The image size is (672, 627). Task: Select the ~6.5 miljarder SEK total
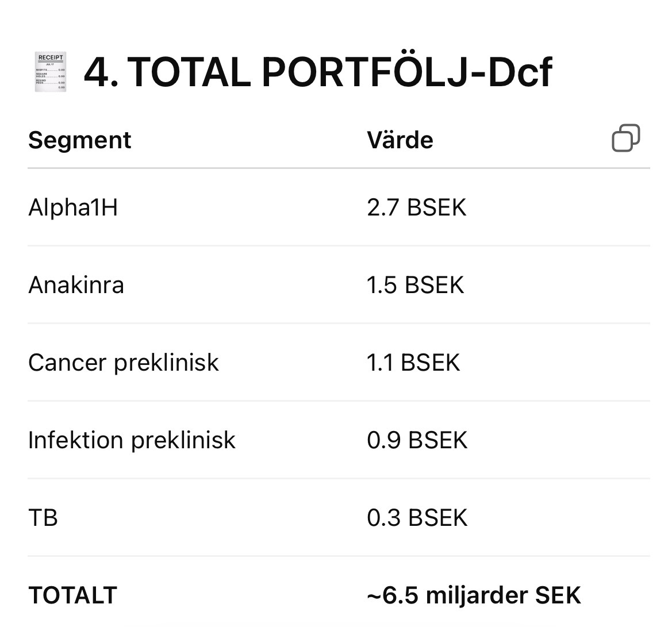pos(474,595)
